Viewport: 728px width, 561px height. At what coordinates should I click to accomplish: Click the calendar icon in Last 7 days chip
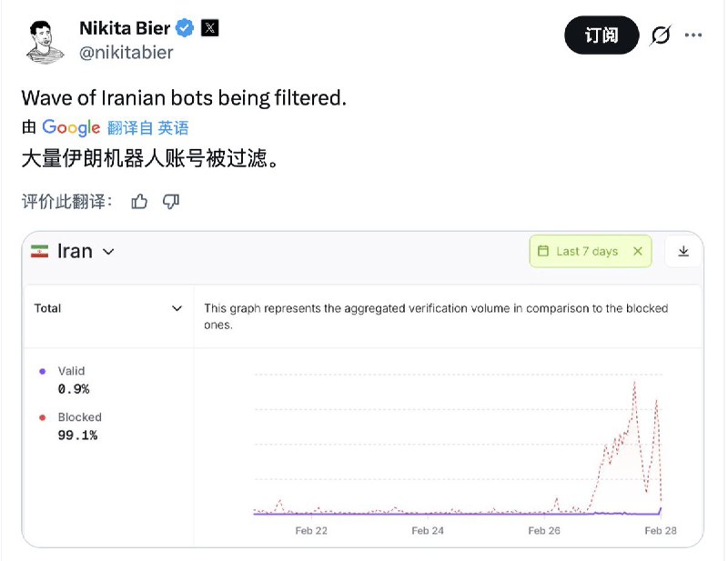pyautogui.click(x=543, y=251)
